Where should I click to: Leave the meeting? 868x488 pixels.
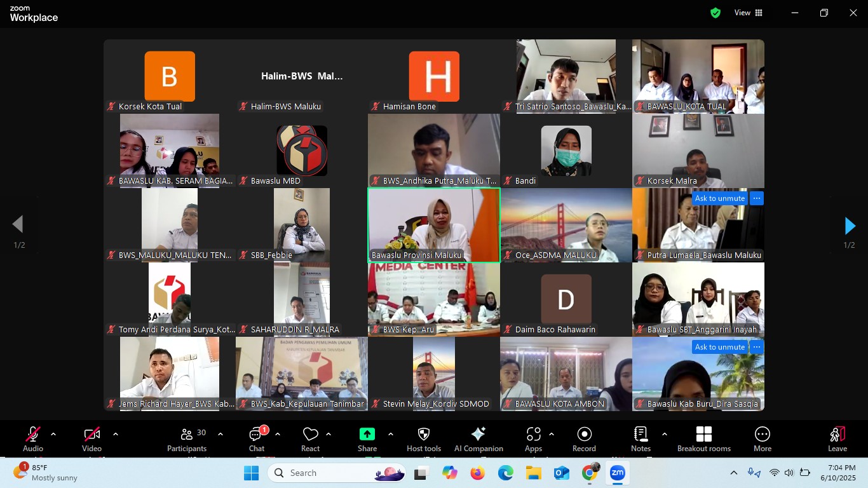pos(837,438)
